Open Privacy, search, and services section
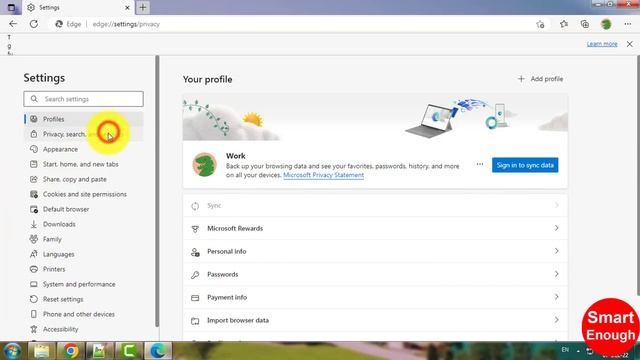The image size is (640, 360). [x=84, y=134]
